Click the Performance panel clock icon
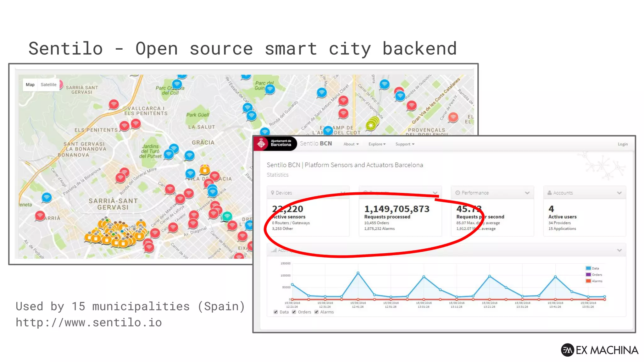This screenshot has width=644, height=362. click(x=458, y=193)
